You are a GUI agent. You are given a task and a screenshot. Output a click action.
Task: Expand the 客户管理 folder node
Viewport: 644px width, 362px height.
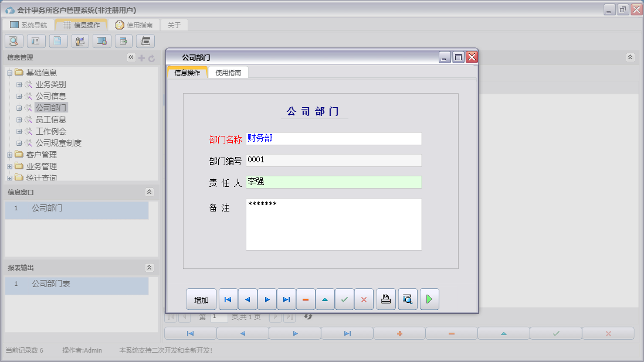(9, 155)
